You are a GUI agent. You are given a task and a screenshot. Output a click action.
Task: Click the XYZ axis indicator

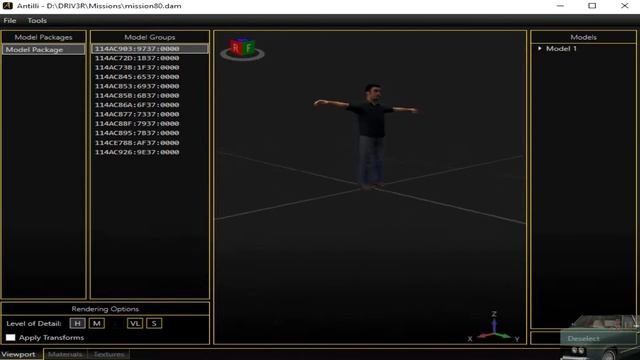[x=494, y=327]
